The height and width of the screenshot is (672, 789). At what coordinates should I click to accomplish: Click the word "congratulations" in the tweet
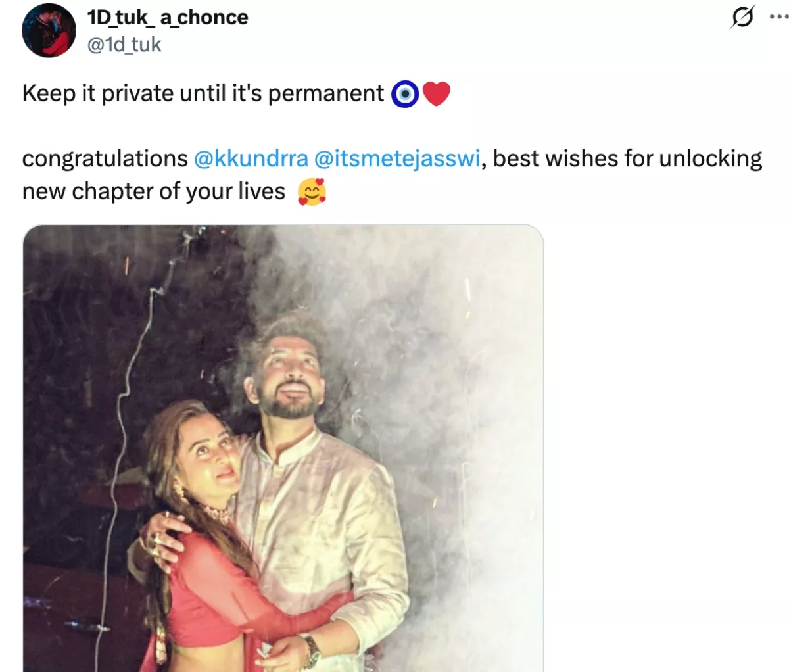click(x=105, y=159)
